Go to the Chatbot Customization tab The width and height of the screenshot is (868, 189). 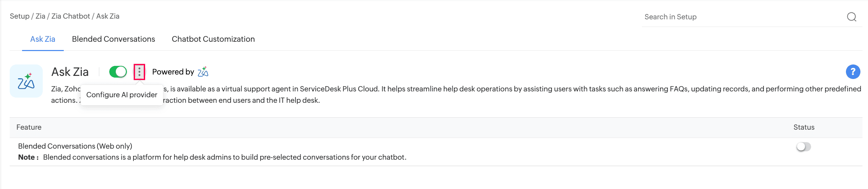coord(213,39)
